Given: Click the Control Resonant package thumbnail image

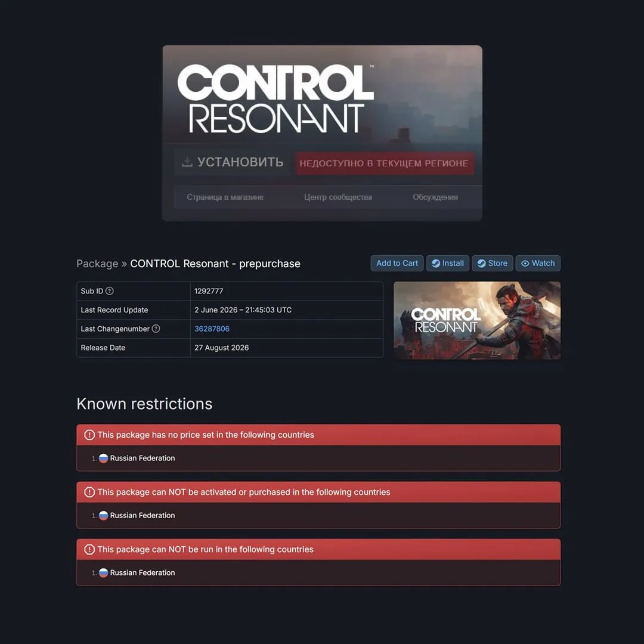Looking at the screenshot, I should (477, 320).
